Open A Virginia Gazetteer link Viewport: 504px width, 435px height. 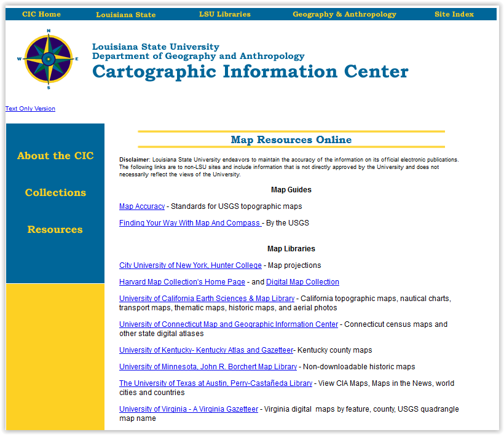[x=189, y=409]
